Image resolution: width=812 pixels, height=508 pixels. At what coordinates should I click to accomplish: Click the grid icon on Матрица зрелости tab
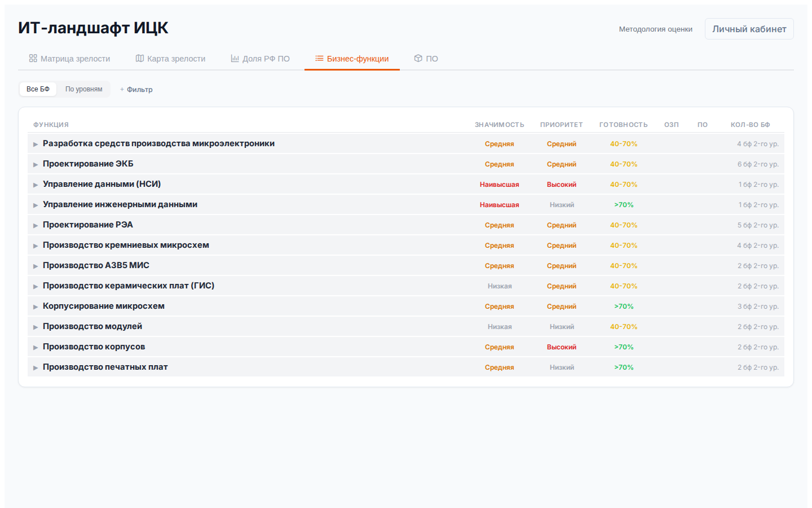coord(33,58)
